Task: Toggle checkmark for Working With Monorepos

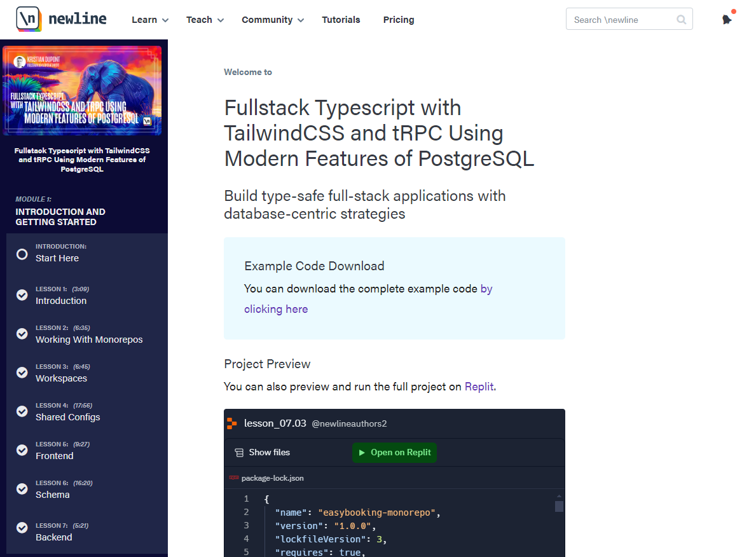Action: 22,334
